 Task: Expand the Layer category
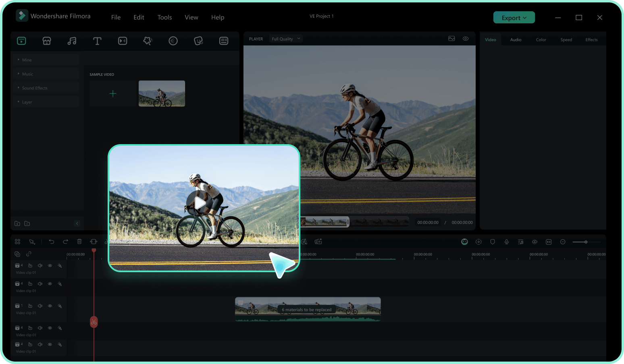tap(46, 102)
